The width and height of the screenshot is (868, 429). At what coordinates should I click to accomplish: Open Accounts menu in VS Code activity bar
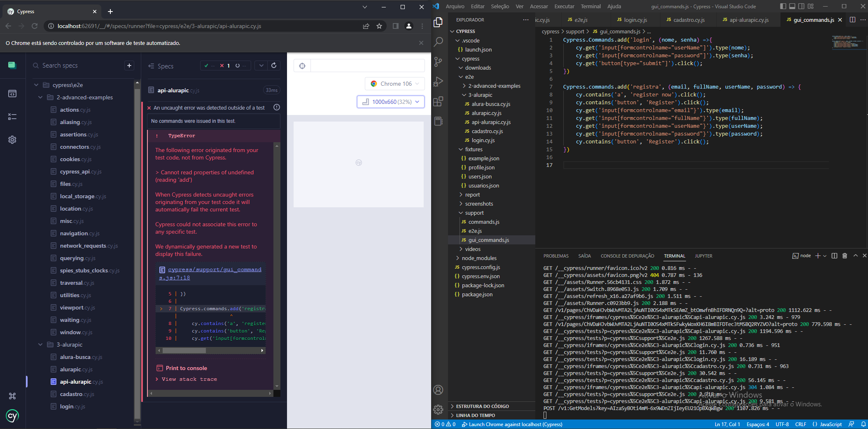pos(439,390)
